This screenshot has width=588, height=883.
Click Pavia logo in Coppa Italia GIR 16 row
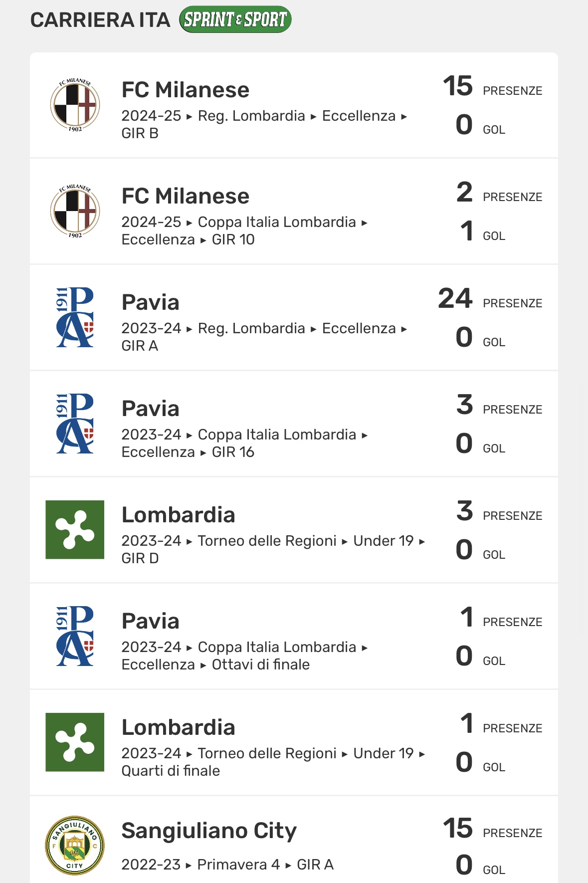coord(75,424)
